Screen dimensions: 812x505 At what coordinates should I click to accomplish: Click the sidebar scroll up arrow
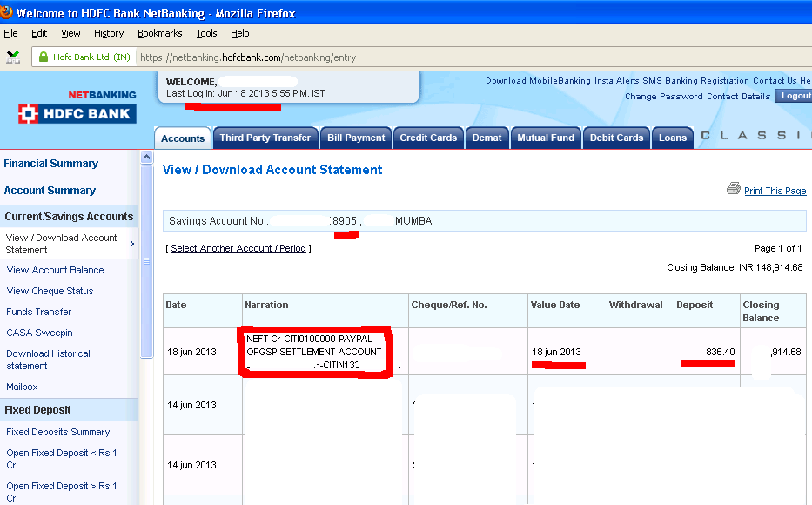coord(146,157)
